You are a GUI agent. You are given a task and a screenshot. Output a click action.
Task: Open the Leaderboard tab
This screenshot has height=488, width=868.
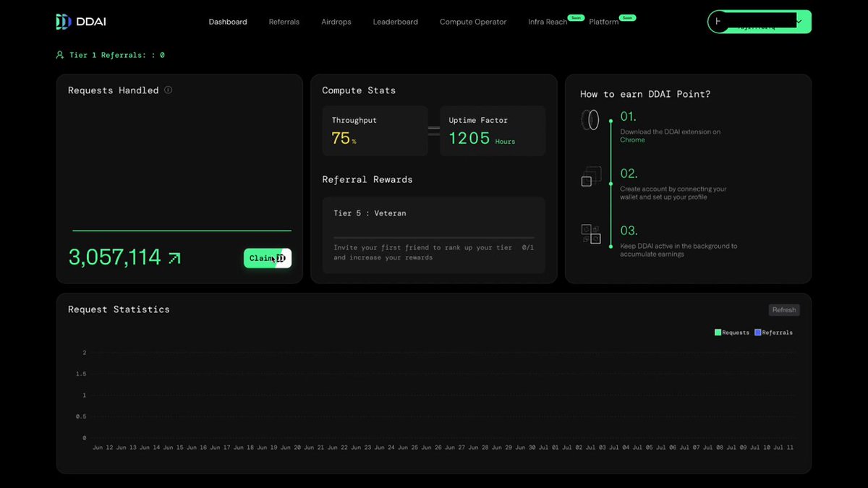pyautogui.click(x=396, y=22)
